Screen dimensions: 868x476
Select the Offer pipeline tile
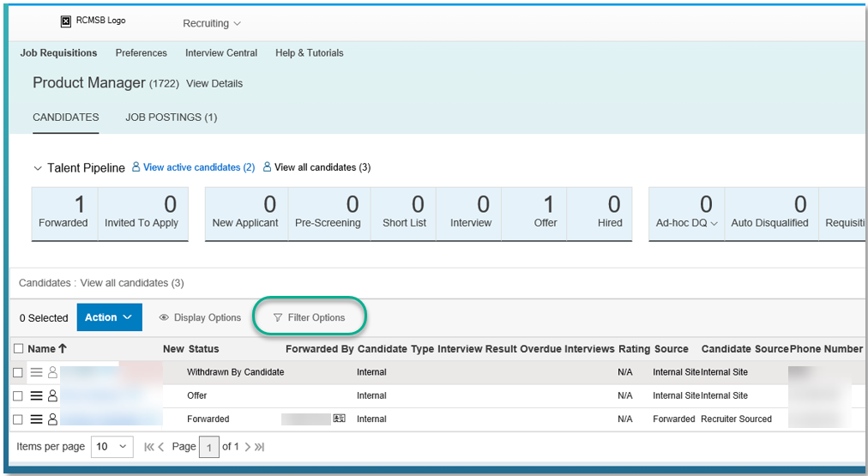click(534, 214)
